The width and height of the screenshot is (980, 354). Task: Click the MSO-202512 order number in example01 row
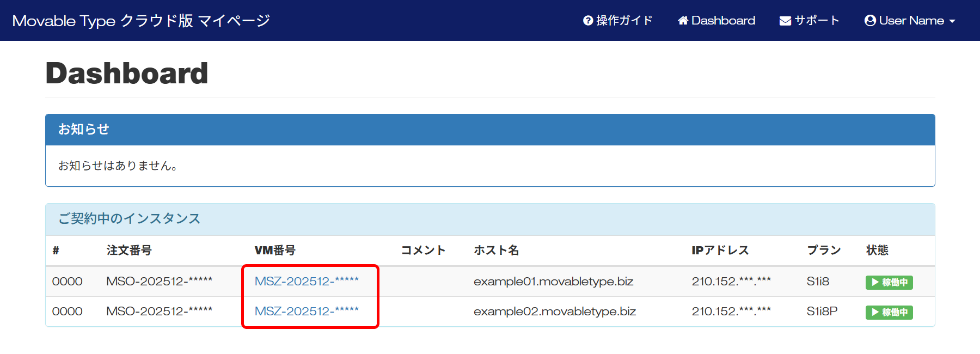[160, 281]
